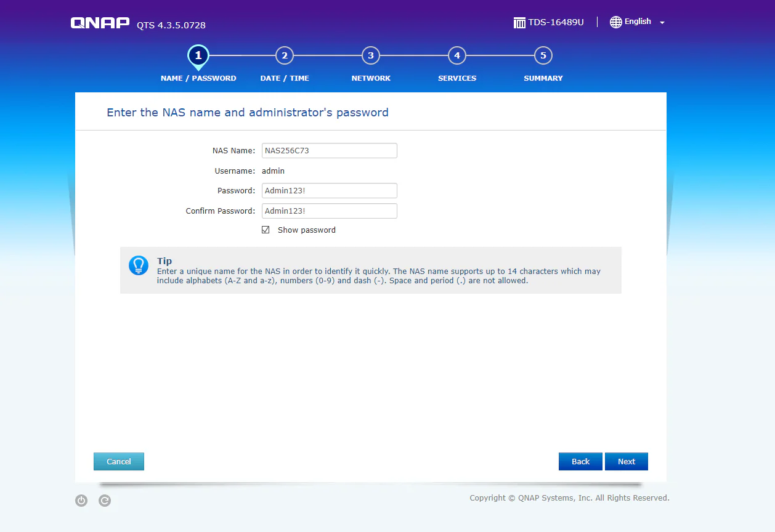Go to step 4 circle
The image size is (775, 532).
tap(457, 55)
